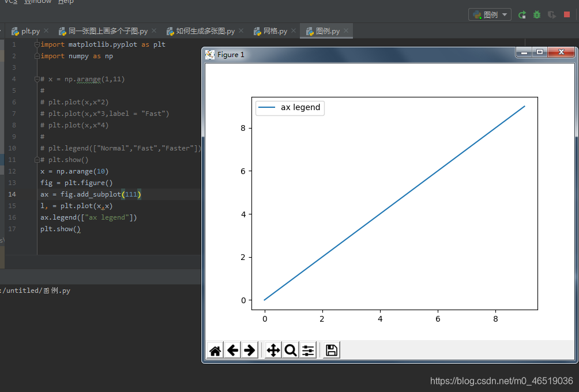Click the red Stop square icon

point(567,14)
